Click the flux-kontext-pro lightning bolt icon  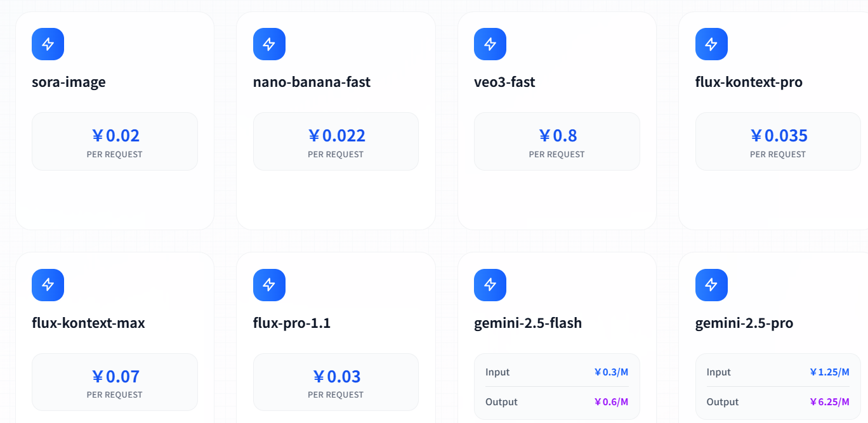[x=711, y=44]
